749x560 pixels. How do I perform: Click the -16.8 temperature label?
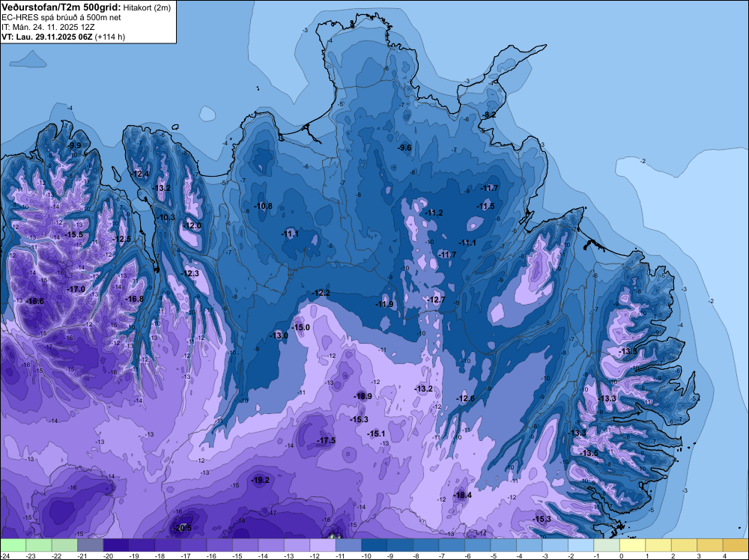[134, 299]
